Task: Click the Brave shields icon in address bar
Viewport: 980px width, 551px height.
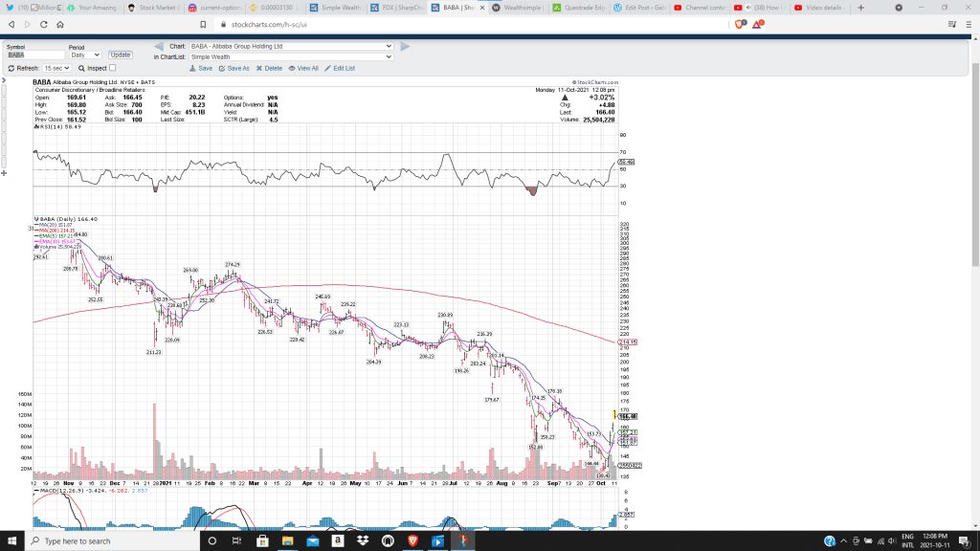Action: [739, 24]
